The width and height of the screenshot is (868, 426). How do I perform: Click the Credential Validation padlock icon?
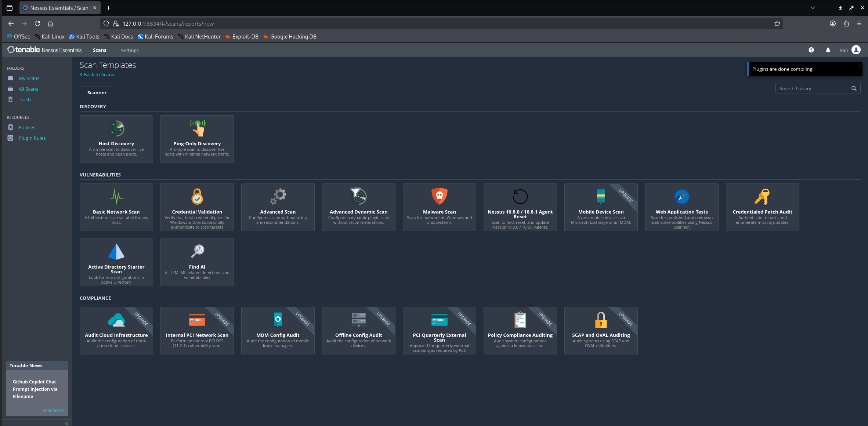(x=197, y=197)
